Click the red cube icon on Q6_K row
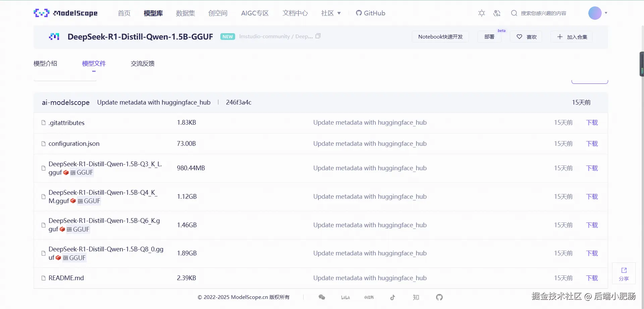The height and width of the screenshot is (309, 644). pos(62,230)
